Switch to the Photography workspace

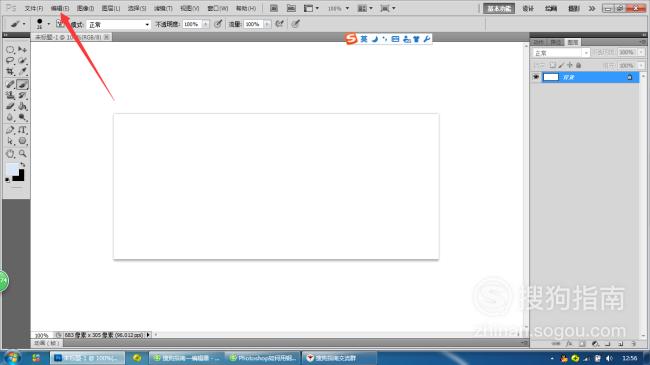574,8
